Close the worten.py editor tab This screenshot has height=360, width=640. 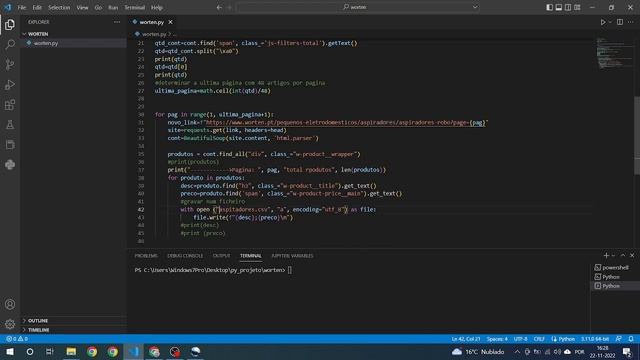[x=170, y=22]
